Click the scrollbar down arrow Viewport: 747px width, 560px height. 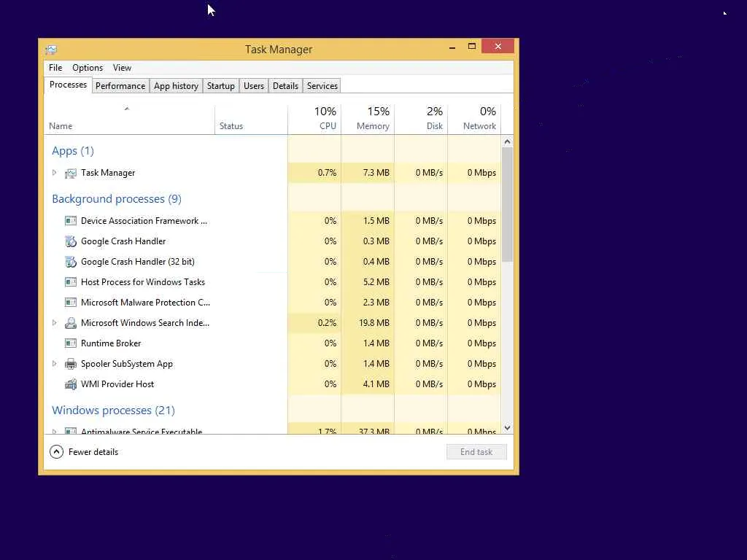click(x=508, y=428)
